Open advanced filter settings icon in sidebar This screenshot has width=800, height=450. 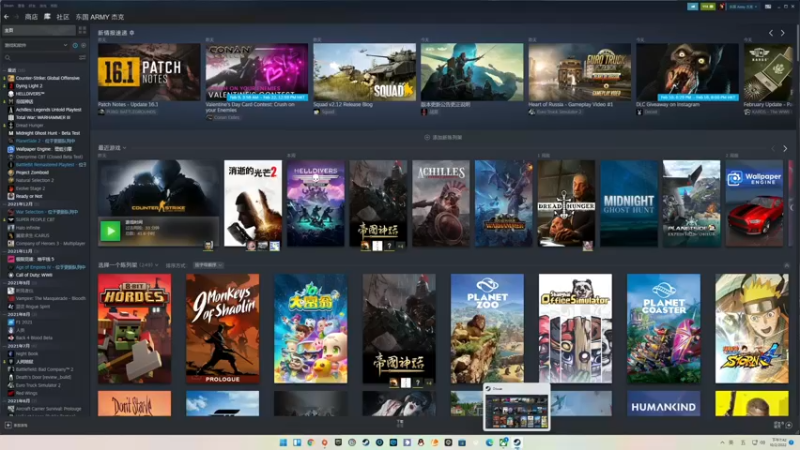pyautogui.click(x=82, y=58)
